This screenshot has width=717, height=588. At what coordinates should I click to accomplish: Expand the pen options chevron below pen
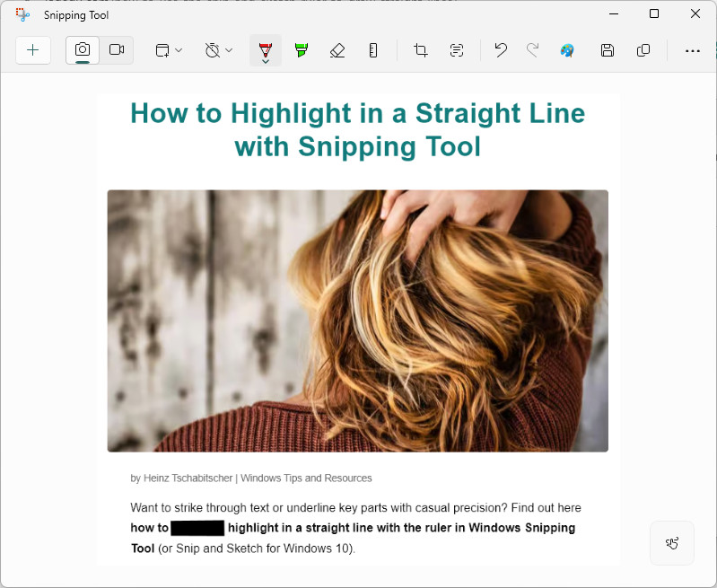266,61
